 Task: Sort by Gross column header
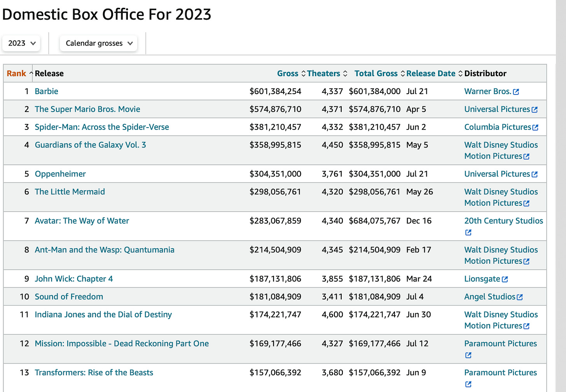[x=288, y=73]
